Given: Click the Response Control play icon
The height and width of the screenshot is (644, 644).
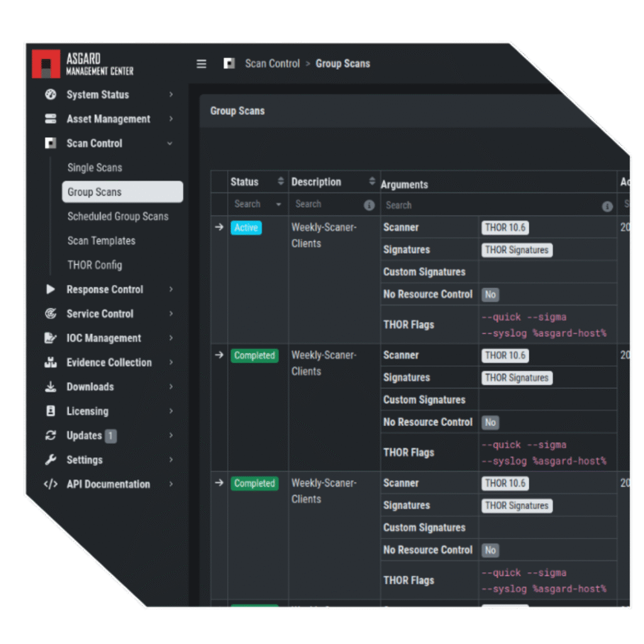Looking at the screenshot, I should [x=50, y=289].
